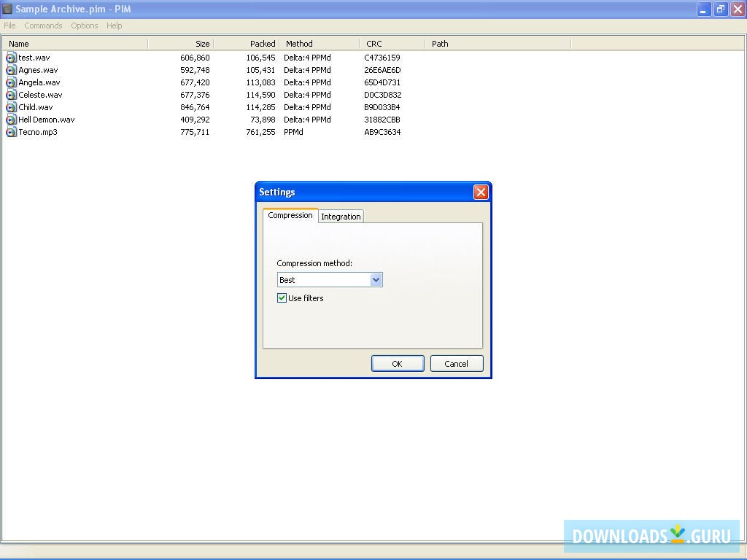Click the Agnes.wav file icon
747x560 pixels.
11,70
